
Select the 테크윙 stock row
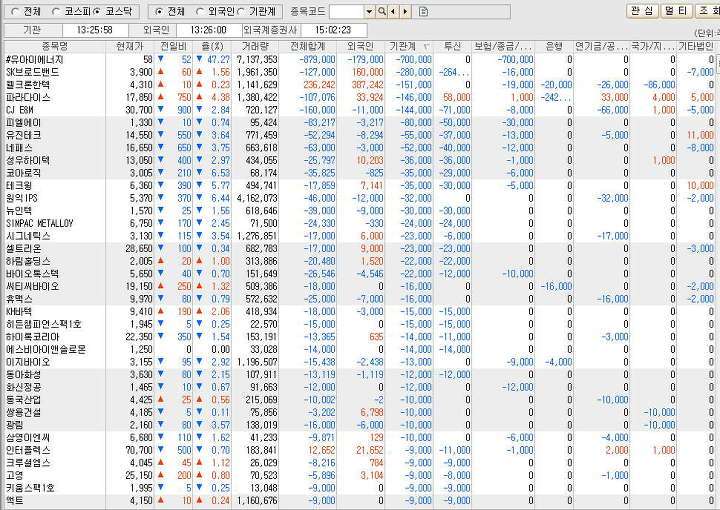coord(360,185)
